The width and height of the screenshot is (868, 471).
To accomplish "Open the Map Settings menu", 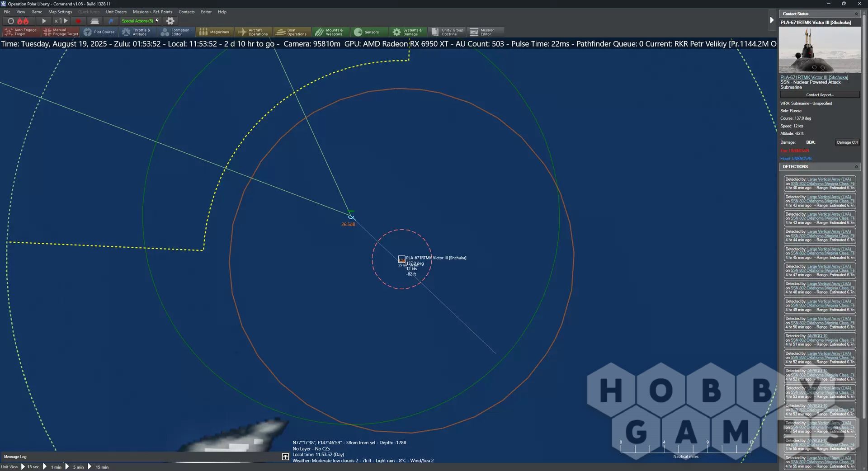I will (x=60, y=12).
